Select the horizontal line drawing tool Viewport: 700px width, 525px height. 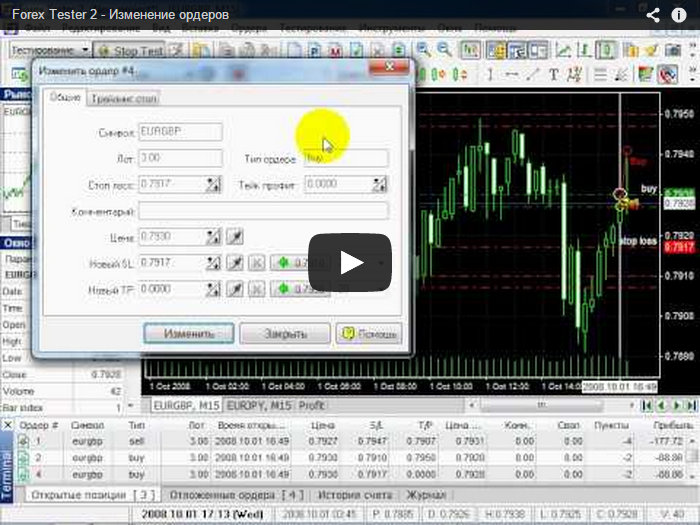pyautogui.click(x=512, y=74)
